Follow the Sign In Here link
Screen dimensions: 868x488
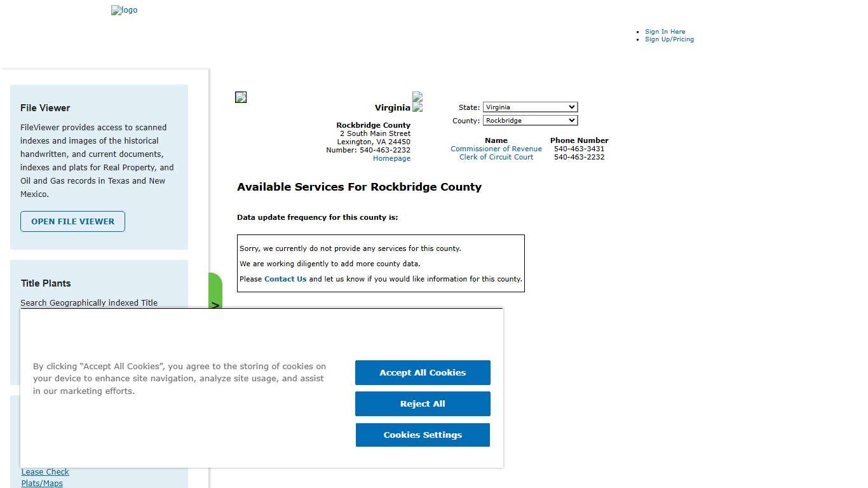click(665, 31)
